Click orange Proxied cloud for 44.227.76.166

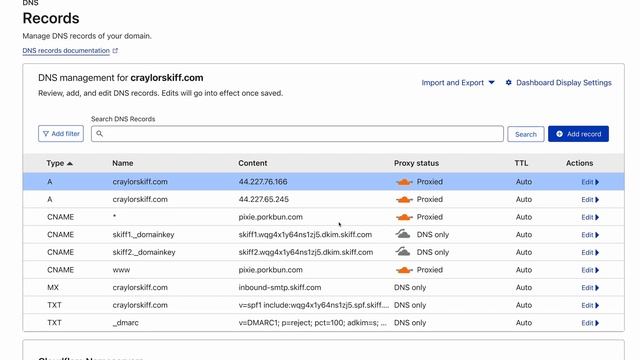click(x=404, y=182)
